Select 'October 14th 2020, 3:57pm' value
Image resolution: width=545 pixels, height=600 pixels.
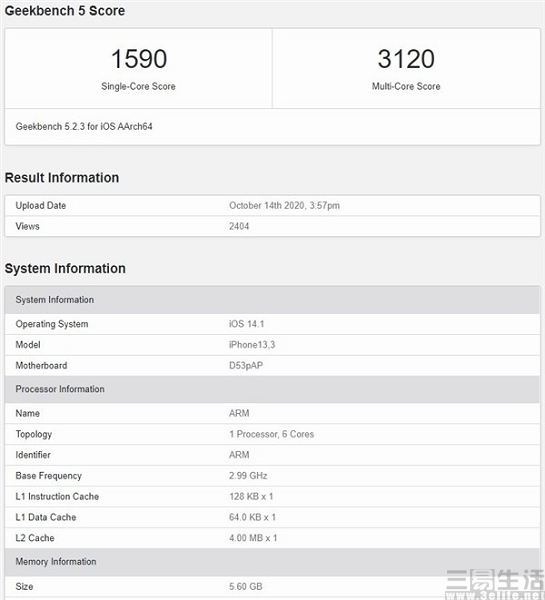(284, 205)
